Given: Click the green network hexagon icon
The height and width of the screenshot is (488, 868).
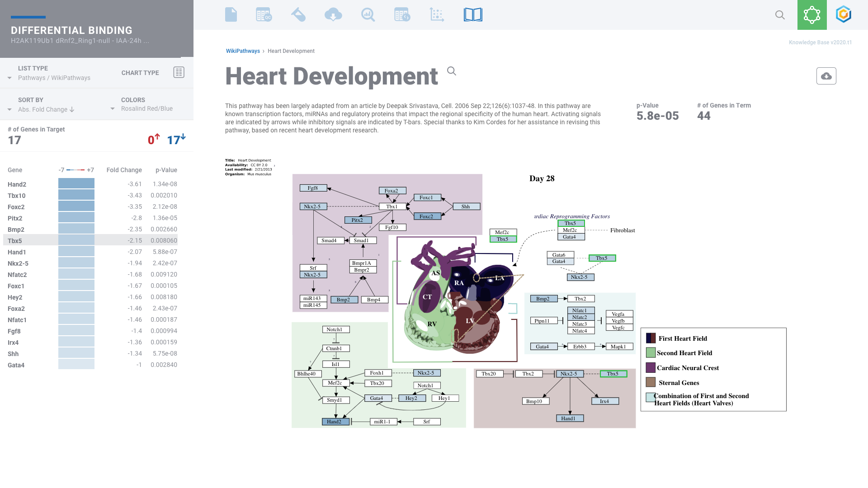Looking at the screenshot, I should tap(811, 15).
